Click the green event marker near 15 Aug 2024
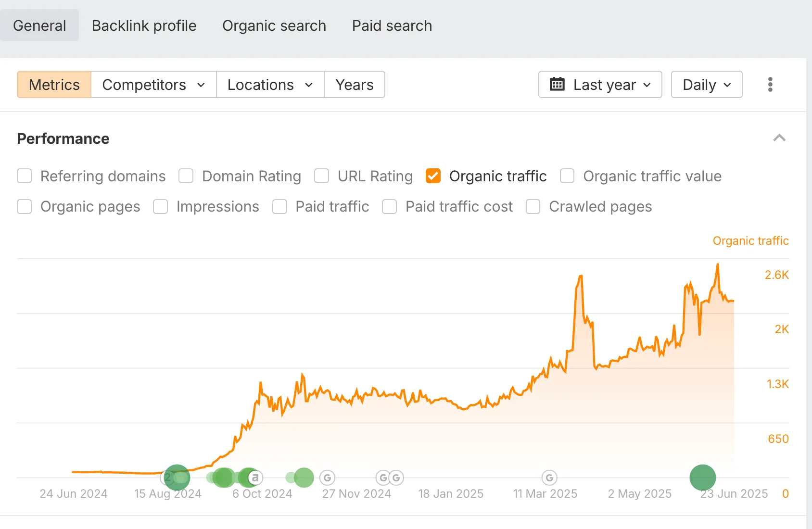812x529 pixels. (x=177, y=478)
